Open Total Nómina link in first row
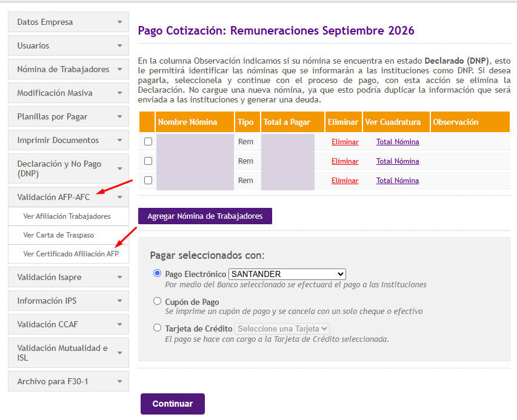Image resolution: width=517 pixels, height=420 pixels. [x=398, y=142]
